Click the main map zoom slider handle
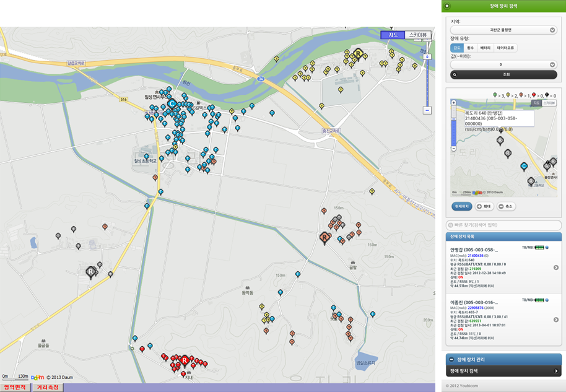This screenshot has width=566, height=392. click(x=427, y=56)
